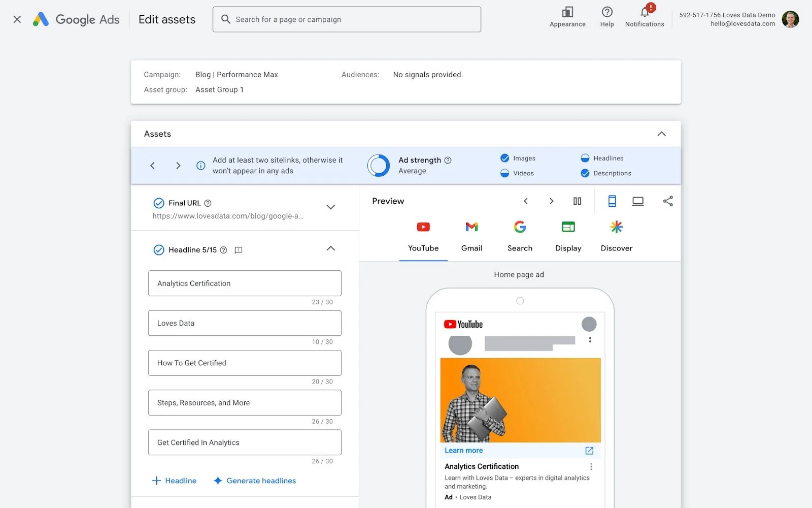
Task: Switch preview to mobile view
Action: pyautogui.click(x=612, y=201)
